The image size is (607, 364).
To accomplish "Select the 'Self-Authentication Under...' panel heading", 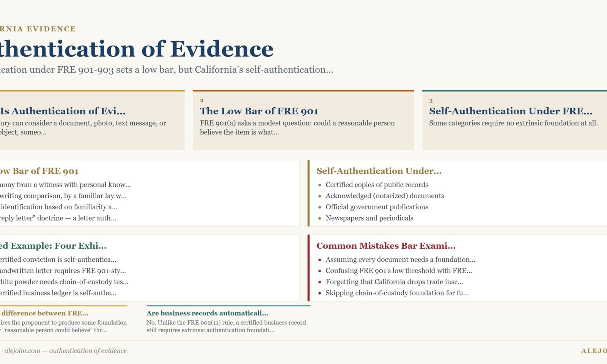I will pyautogui.click(x=379, y=171).
